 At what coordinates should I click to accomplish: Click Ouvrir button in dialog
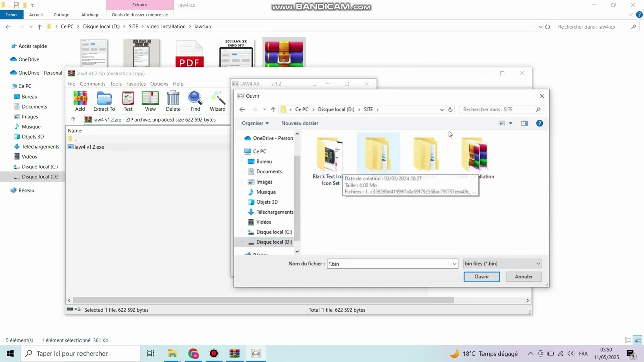(x=481, y=277)
